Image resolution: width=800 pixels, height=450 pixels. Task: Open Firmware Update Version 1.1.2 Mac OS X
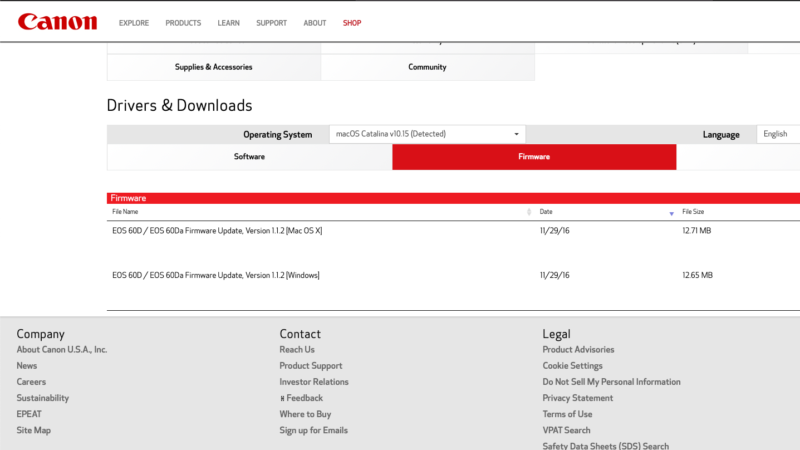[x=217, y=231]
